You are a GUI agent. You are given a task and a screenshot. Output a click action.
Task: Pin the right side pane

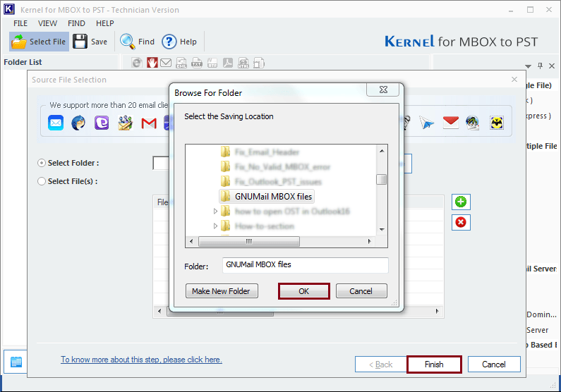pyautogui.click(x=540, y=66)
